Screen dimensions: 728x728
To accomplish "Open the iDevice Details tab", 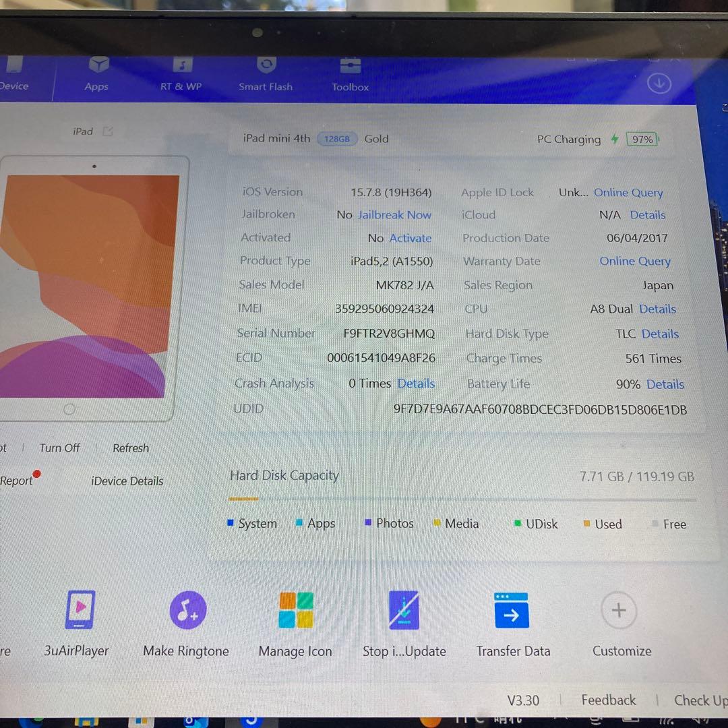I will click(127, 481).
